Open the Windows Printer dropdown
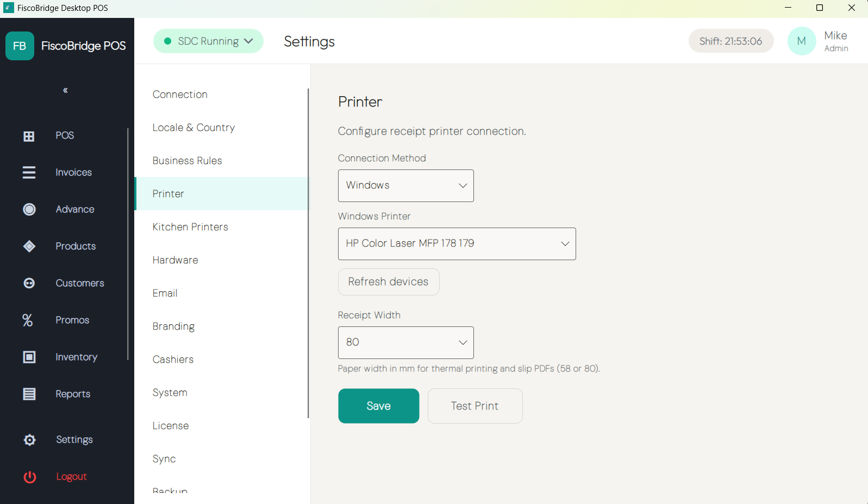The height and width of the screenshot is (504, 868). tap(457, 244)
